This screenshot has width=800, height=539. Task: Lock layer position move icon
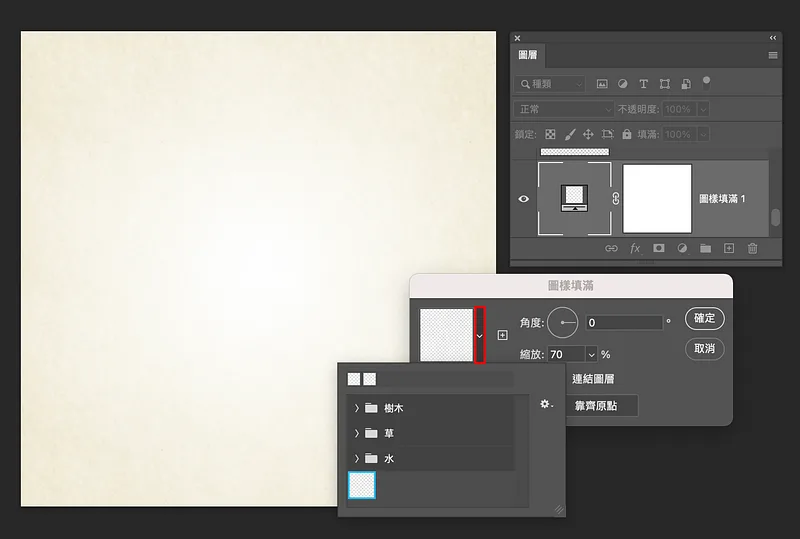coord(588,134)
